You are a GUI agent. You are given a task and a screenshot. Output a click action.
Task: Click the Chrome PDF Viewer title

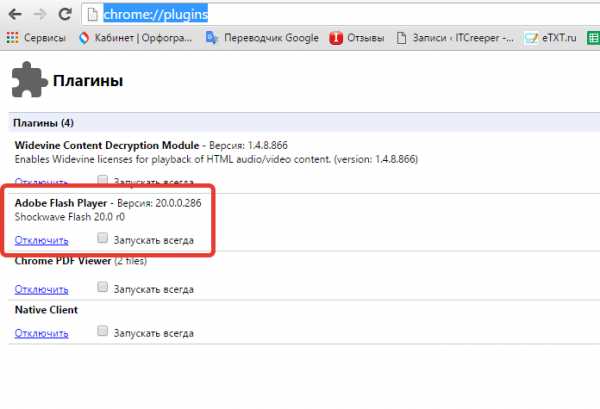(63, 261)
